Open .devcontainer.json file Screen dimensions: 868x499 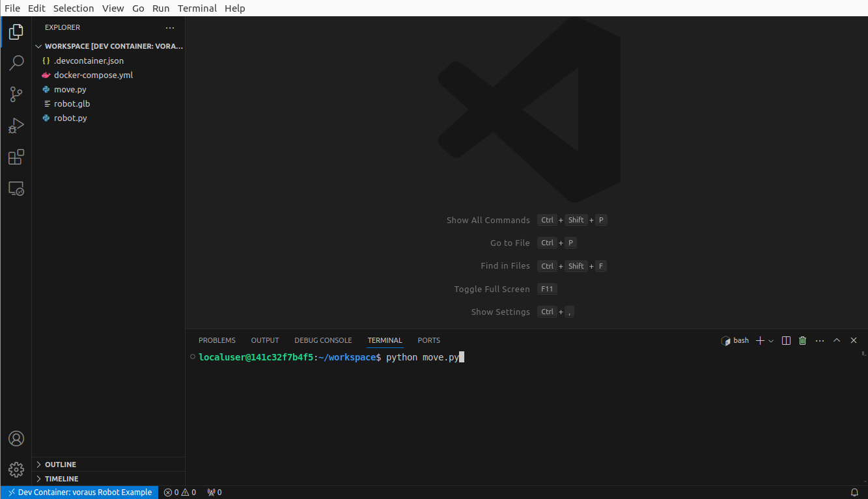tap(109, 61)
